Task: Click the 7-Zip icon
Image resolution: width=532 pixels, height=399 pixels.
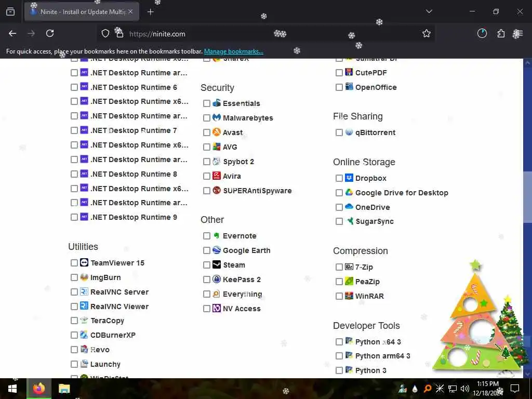Action: [x=349, y=267]
